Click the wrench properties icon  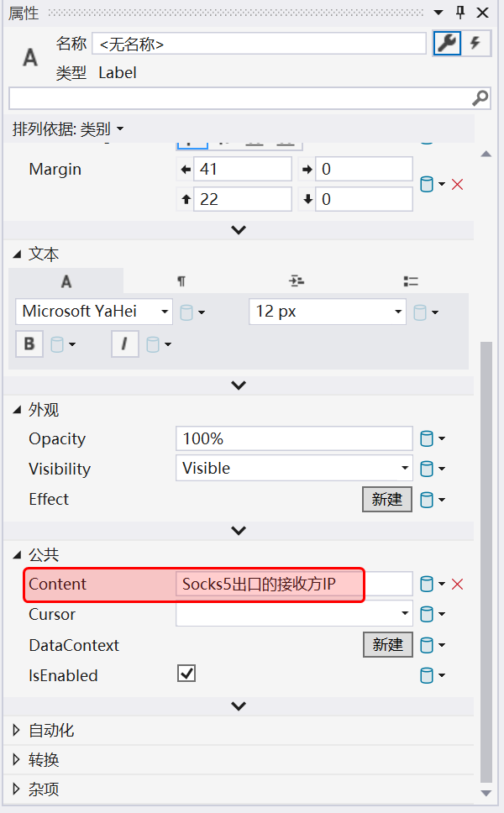pyautogui.click(x=447, y=44)
